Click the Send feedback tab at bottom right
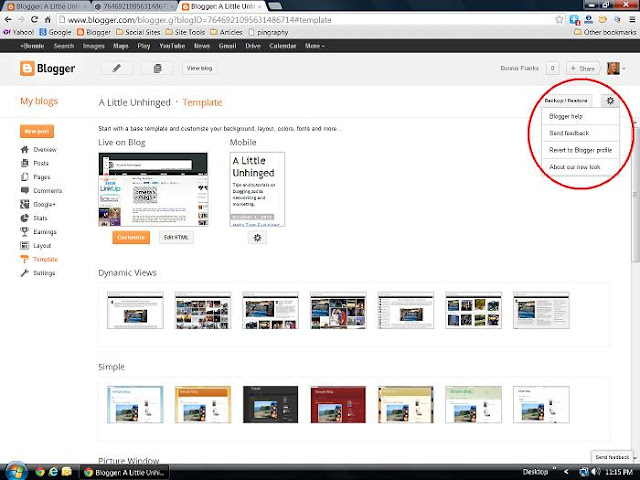 (612, 457)
